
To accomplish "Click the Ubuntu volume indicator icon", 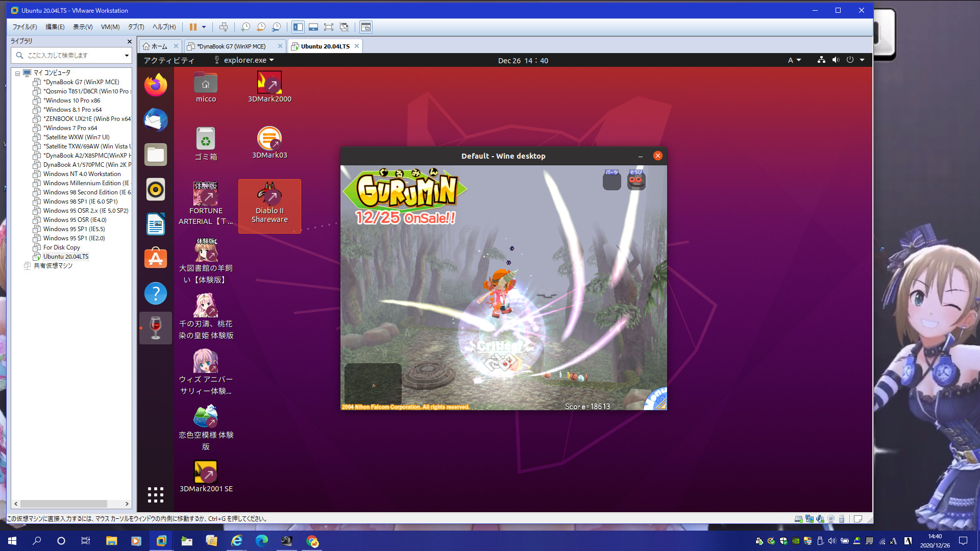I will click(x=836, y=60).
